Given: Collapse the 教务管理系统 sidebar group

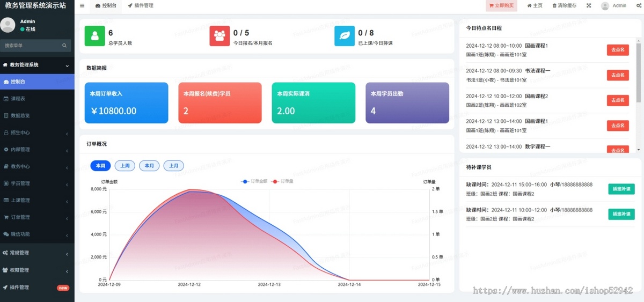Looking at the screenshot, I should (37, 65).
